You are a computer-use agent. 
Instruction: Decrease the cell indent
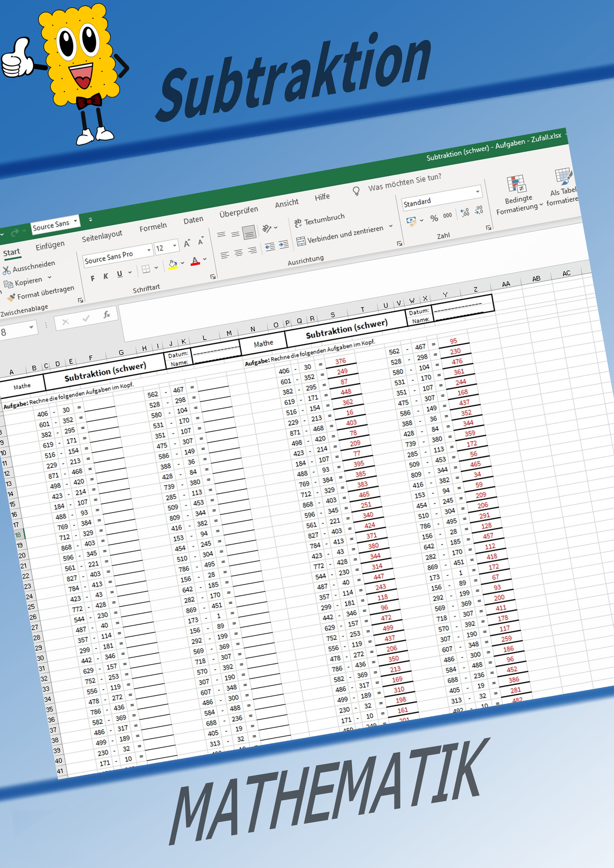270,247
